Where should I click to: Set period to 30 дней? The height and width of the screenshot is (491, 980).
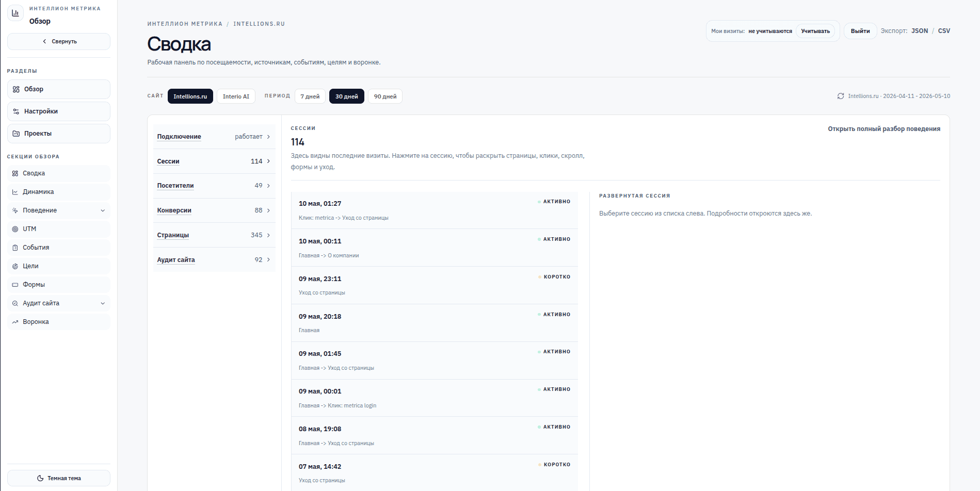click(347, 96)
